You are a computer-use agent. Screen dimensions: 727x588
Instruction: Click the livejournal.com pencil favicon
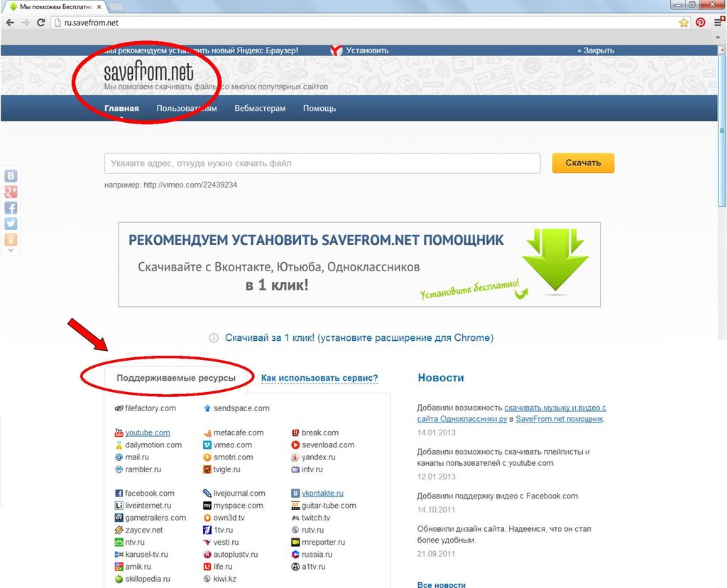coord(207,494)
